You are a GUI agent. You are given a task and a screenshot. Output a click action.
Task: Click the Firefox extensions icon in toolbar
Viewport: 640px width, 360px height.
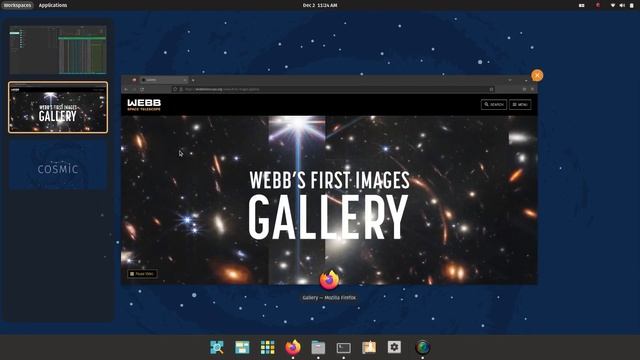pyautogui.click(x=524, y=89)
